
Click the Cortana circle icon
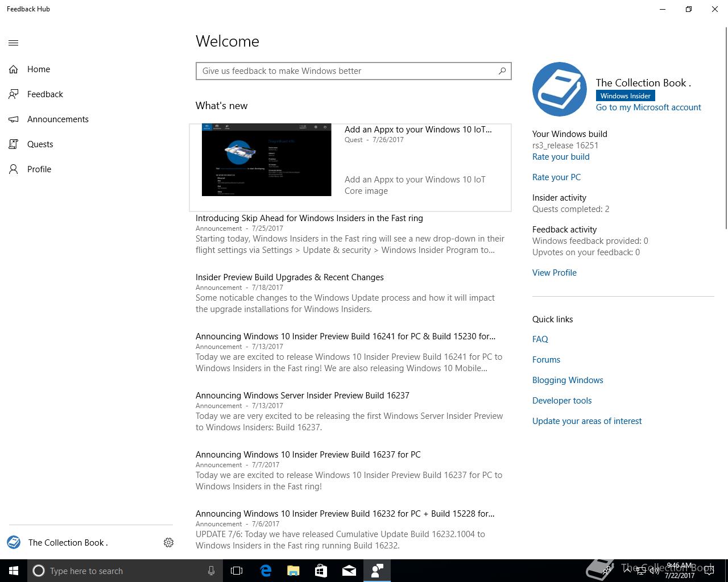pos(39,571)
